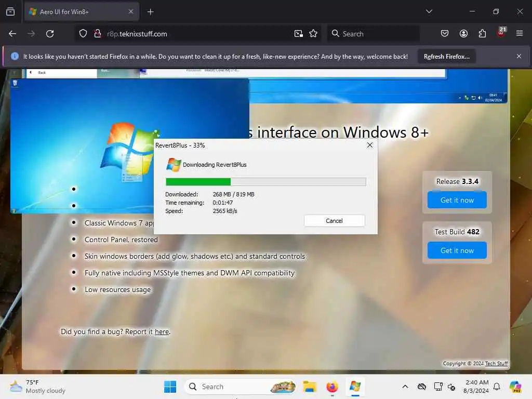Open tracking protection shield icon
Image resolution: width=532 pixels, height=399 pixels.
coord(83,34)
